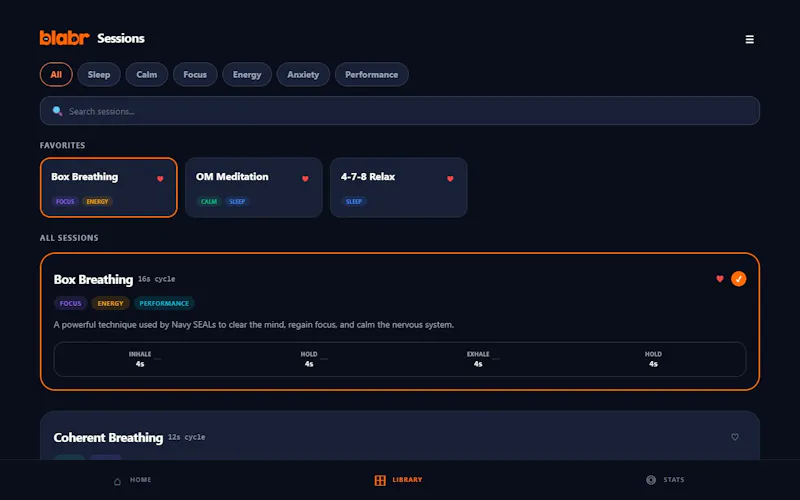The height and width of the screenshot is (500, 800).
Task: Click the Home icon in the bottom bar
Action: (x=117, y=481)
